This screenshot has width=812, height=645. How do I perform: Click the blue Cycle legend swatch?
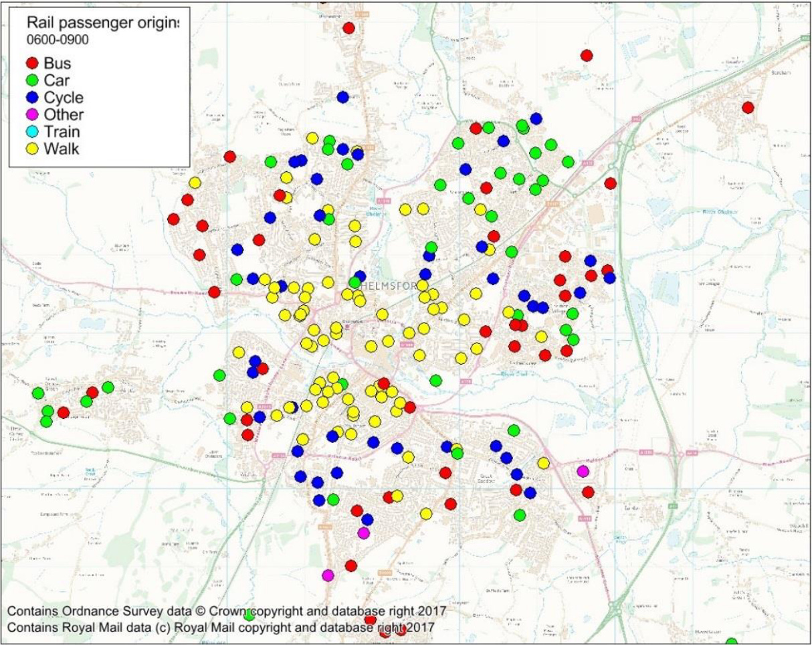click(x=31, y=98)
